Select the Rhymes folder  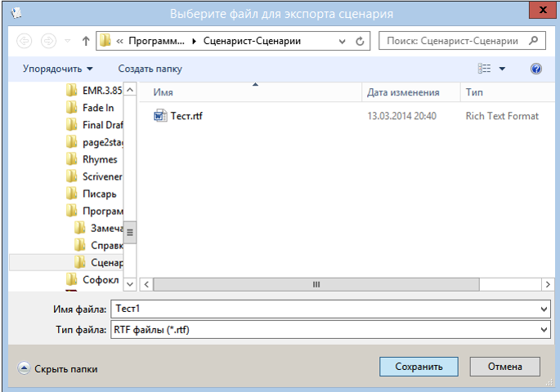pyautogui.click(x=92, y=159)
